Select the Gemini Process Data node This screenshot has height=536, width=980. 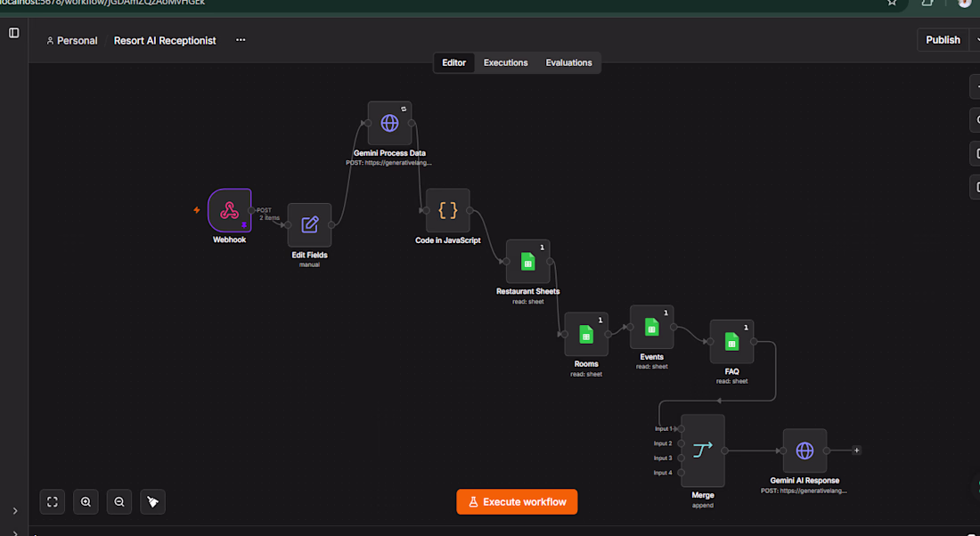389,123
